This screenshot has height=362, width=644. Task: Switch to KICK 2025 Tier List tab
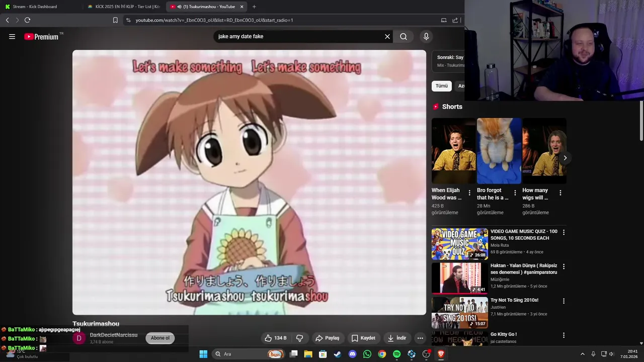[x=124, y=7]
